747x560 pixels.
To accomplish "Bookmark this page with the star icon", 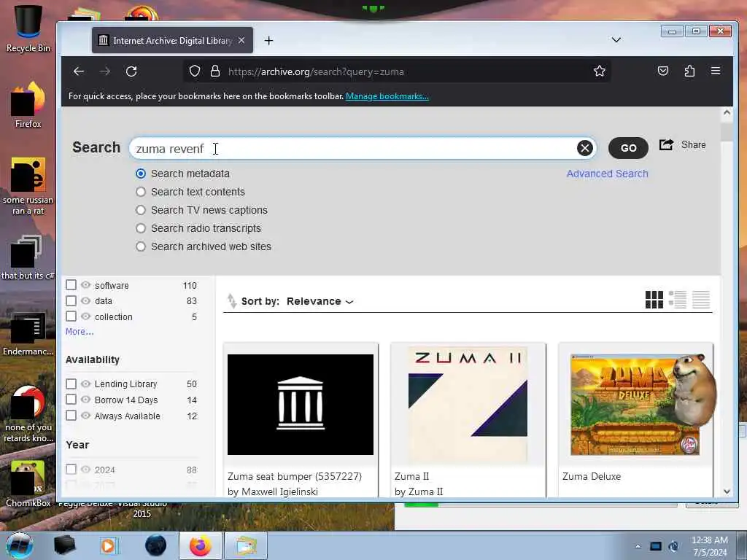I will [x=600, y=71].
